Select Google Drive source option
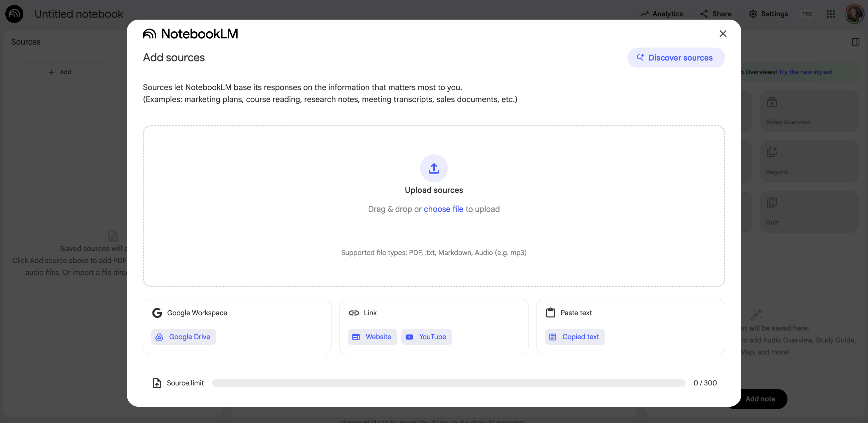The image size is (868, 423). pos(184,337)
